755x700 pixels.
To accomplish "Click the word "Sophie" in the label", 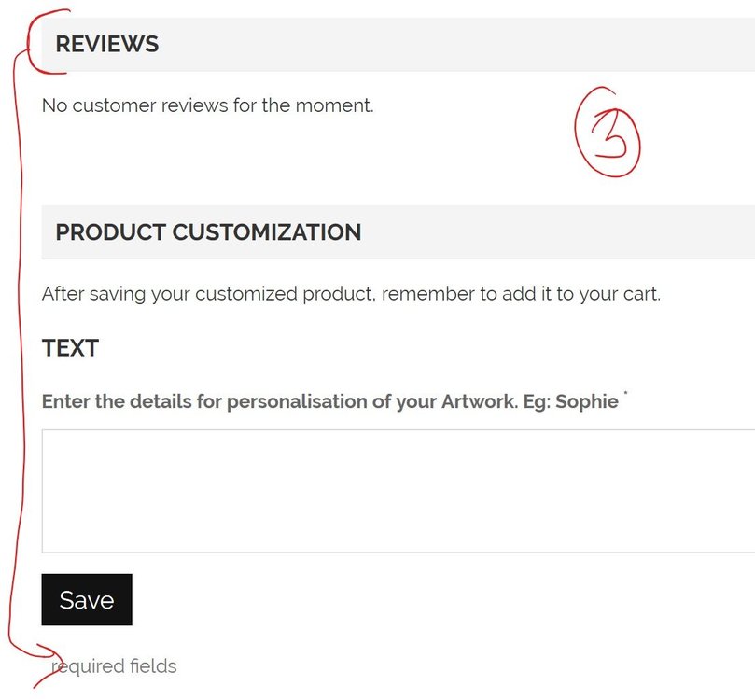I will pos(586,402).
